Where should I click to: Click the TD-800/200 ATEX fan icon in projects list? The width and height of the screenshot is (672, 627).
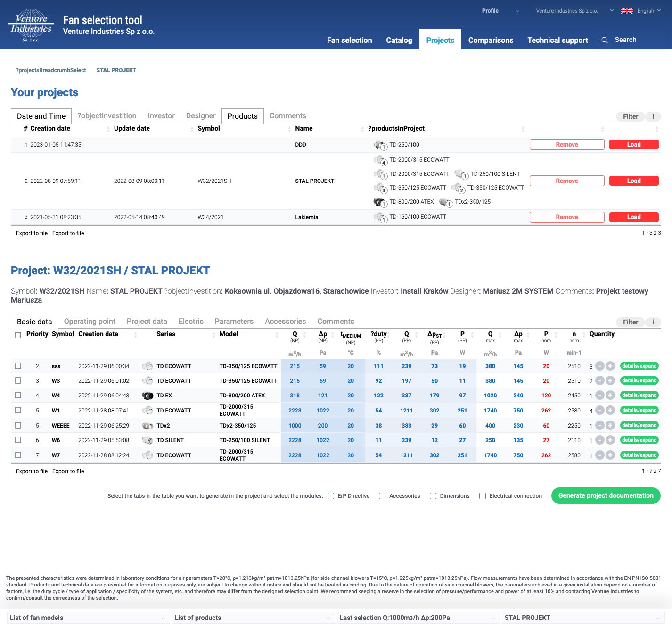pos(380,202)
